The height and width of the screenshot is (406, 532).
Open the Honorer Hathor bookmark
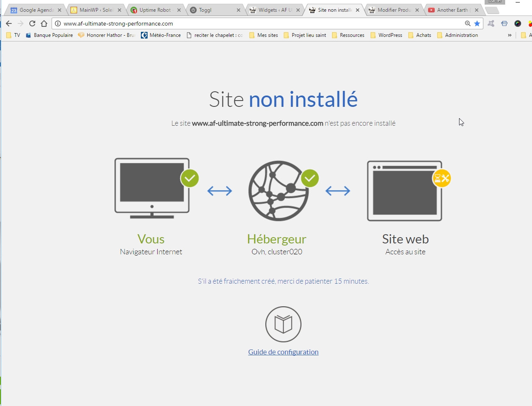tap(106, 35)
